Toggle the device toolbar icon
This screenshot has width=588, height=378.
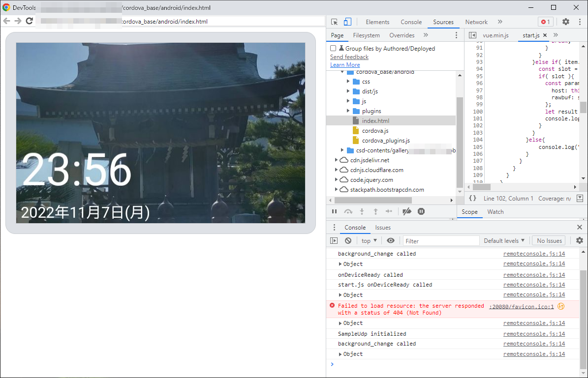pyautogui.click(x=347, y=22)
